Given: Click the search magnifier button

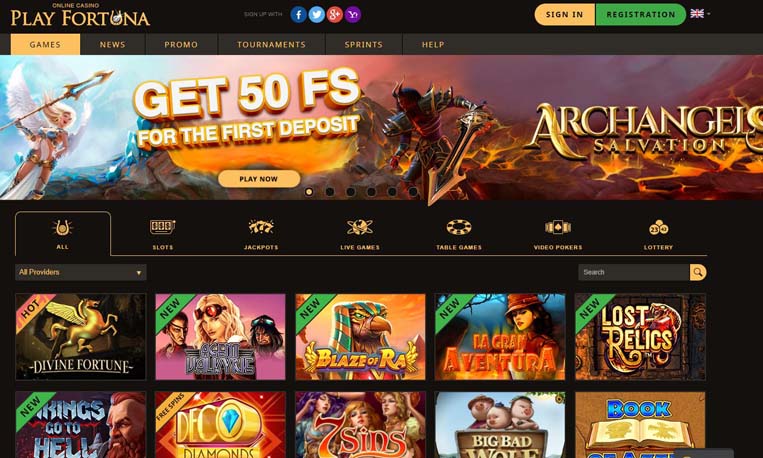Looking at the screenshot, I should pos(698,272).
